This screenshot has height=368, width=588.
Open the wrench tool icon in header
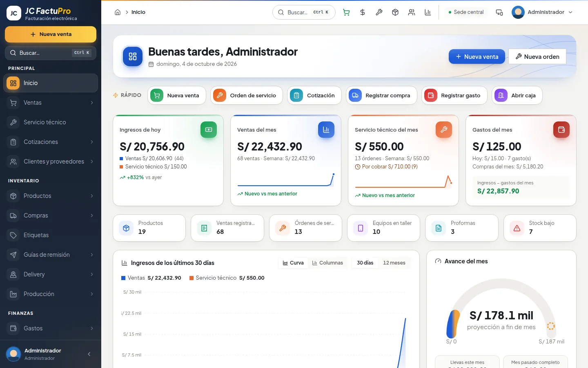[x=379, y=12]
